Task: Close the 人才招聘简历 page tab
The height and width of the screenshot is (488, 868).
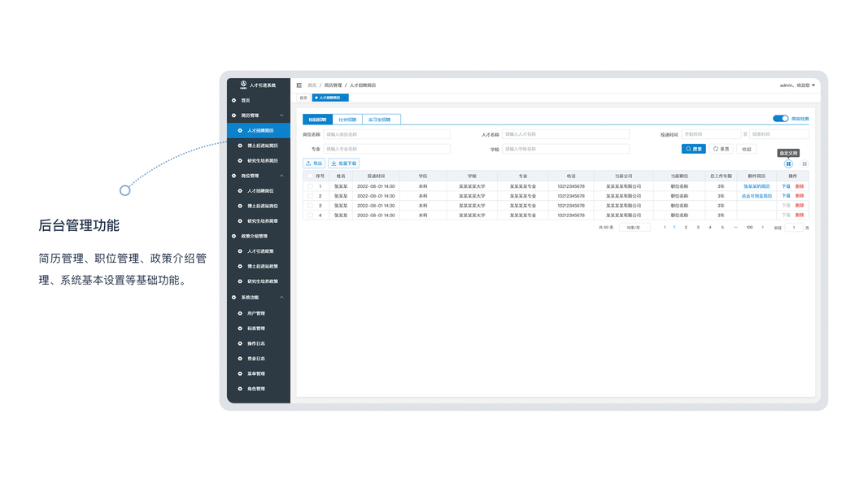Action: point(346,98)
